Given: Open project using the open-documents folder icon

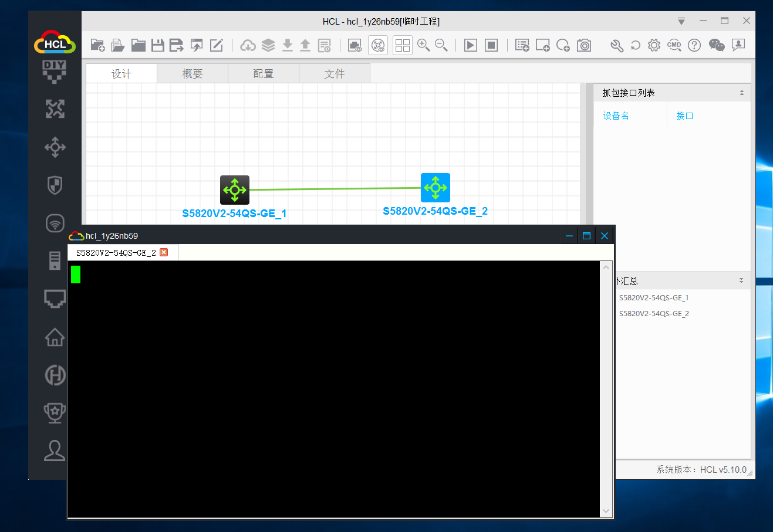Looking at the screenshot, I should (118, 45).
